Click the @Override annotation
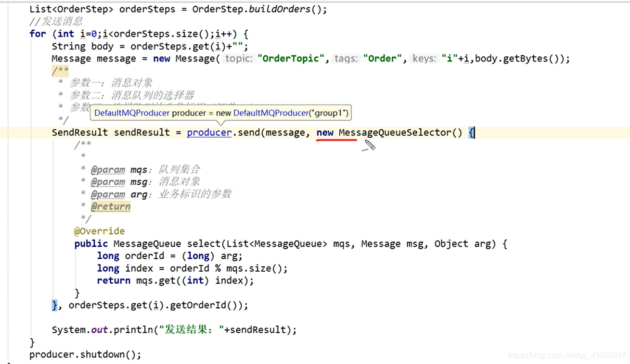Viewport: 630px width, 364px height. click(x=99, y=231)
